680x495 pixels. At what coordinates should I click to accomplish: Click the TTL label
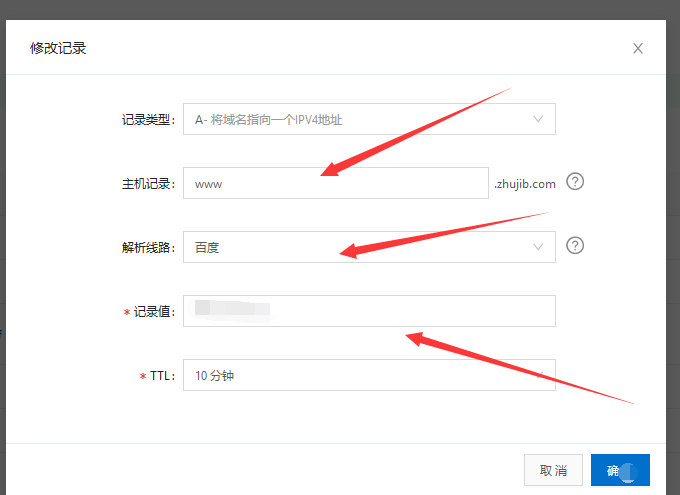(162, 376)
